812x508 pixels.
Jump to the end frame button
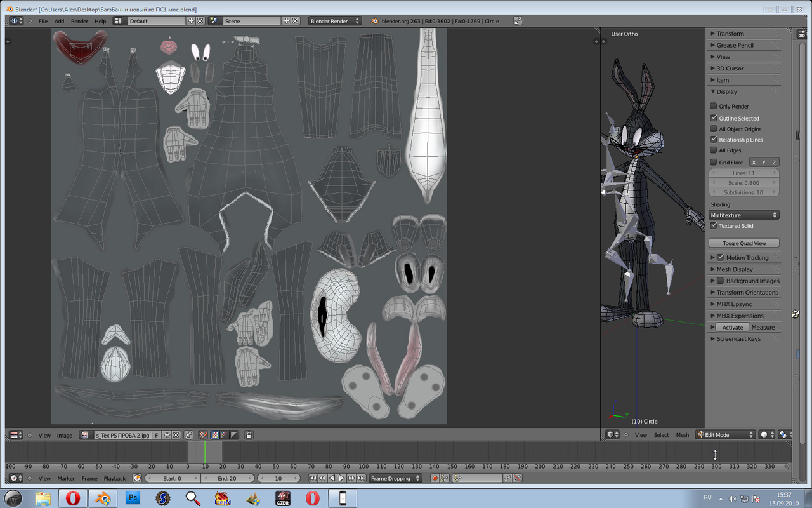(x=361, y=478)
